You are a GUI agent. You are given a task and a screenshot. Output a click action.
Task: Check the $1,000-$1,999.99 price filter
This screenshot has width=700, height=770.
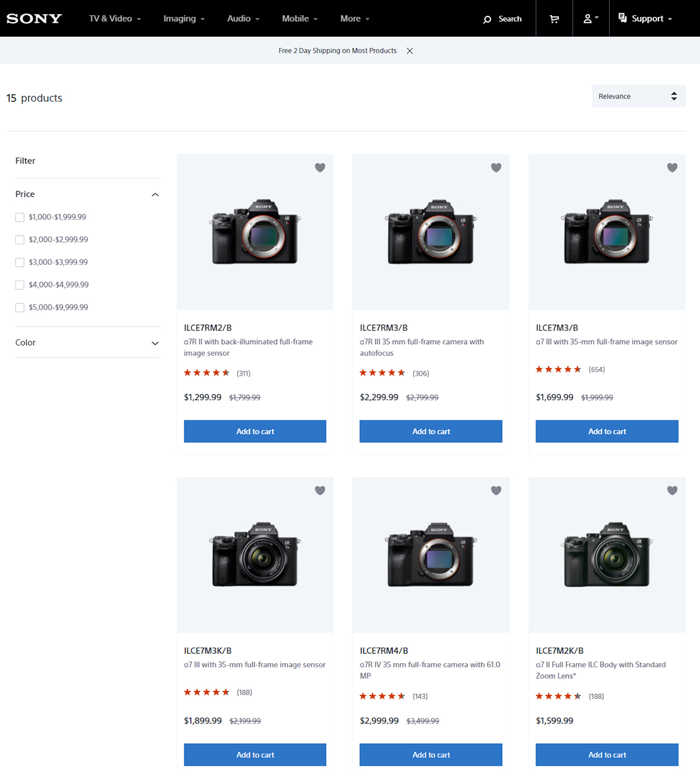pyautogui.click(x=20, y=218)
